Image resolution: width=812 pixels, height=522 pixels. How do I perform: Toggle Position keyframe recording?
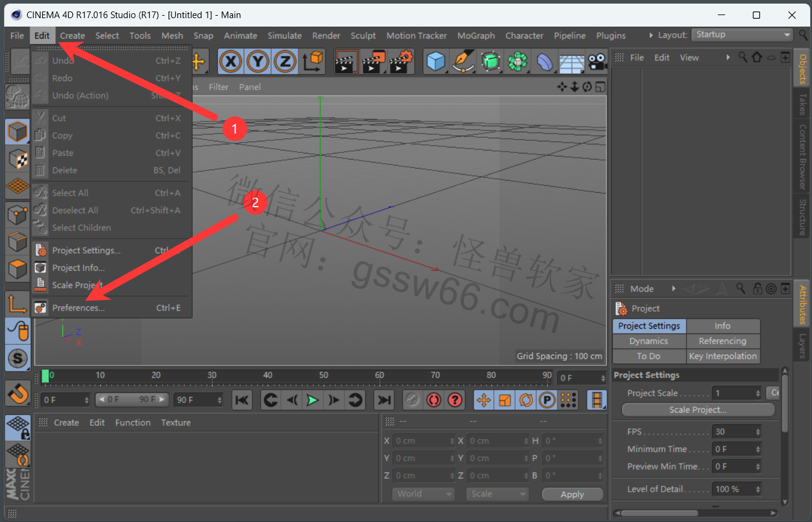484,399
